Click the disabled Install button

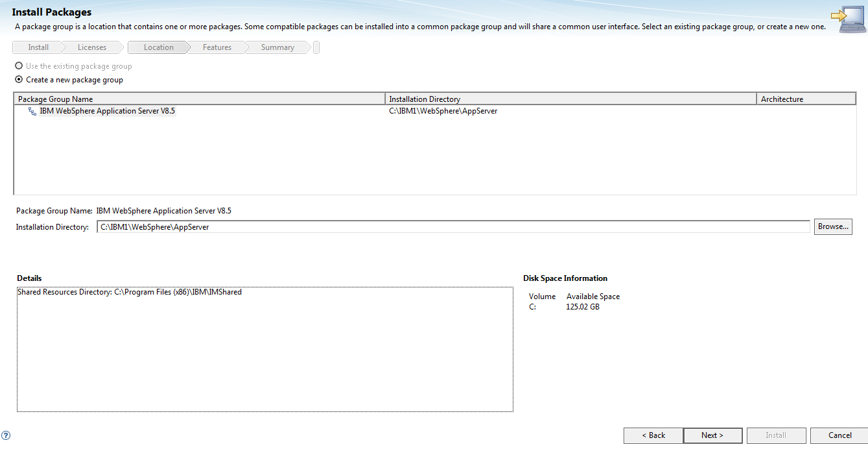(x=776, y=435)
